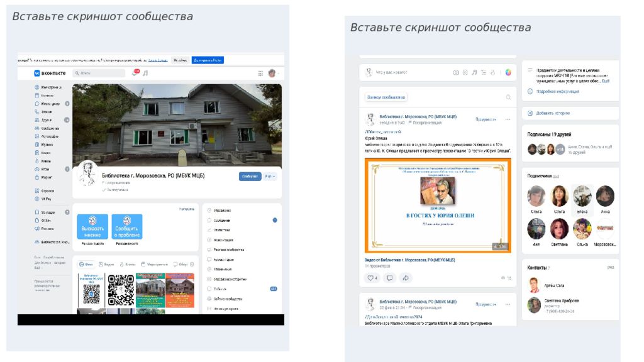Image resolution: width=644 pixels, height=362 pixels.
Task: Click the ред. link beside Контакты
Action: coord(611,267)
